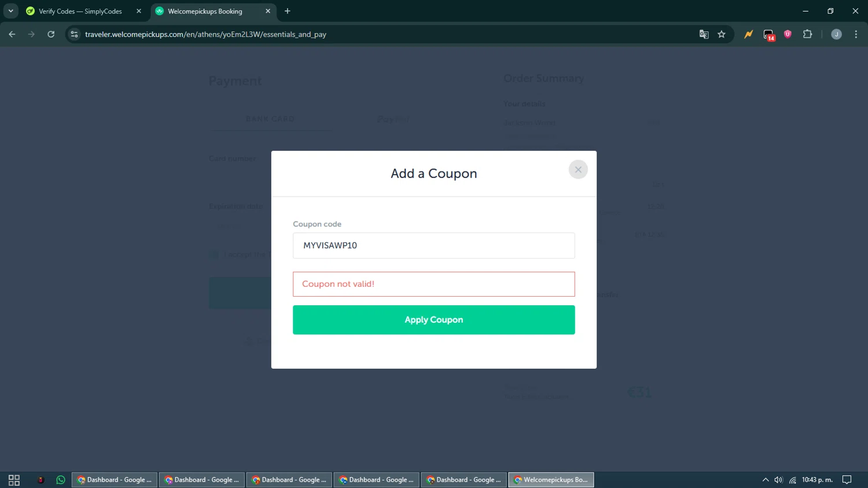Apply the coupon with Apply Coupon button

click(434, 320)
